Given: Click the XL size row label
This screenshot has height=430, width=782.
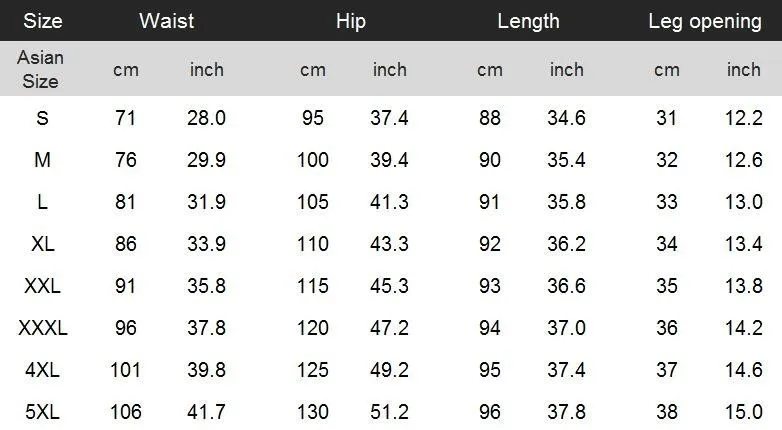Looking at the screenshot, I should 43,244.
